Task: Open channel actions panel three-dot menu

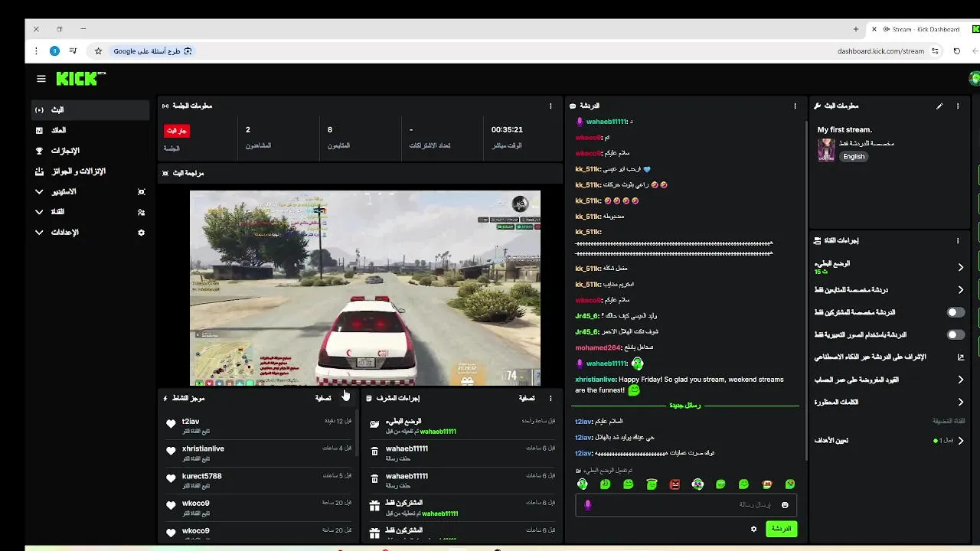Action: tap(958, 240)
